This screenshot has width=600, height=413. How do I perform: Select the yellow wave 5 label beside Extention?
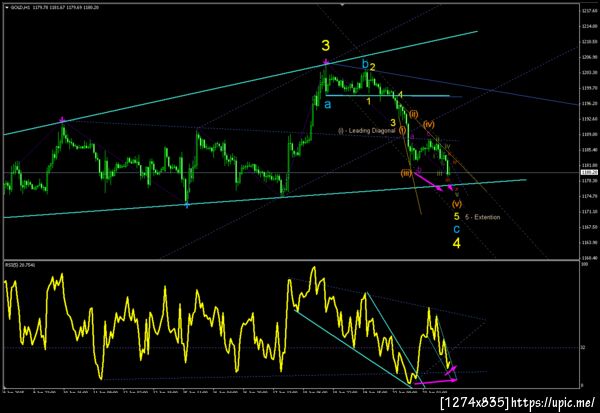pyautogui.click(x=456, y=217)
